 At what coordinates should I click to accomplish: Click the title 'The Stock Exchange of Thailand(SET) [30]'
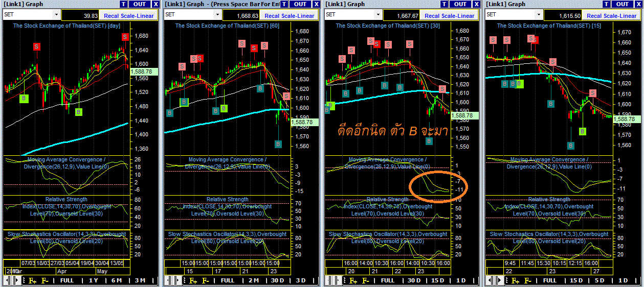(x=388, y=26)
